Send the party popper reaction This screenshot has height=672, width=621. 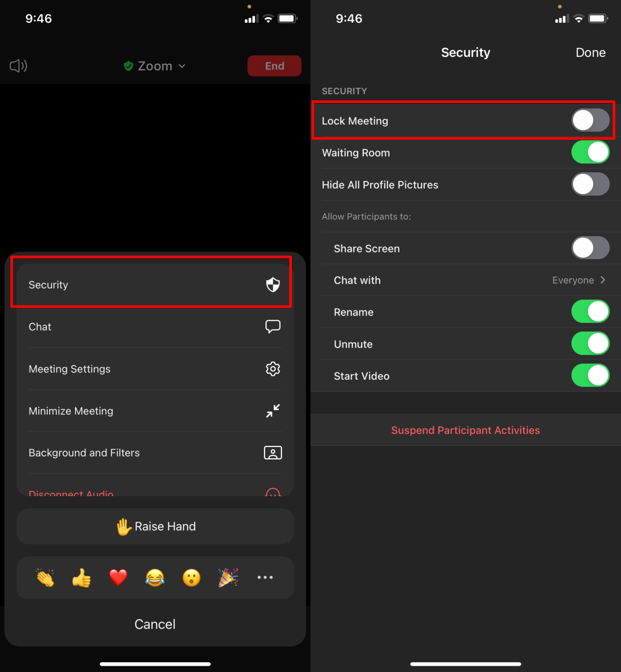[x=228, y=577]
